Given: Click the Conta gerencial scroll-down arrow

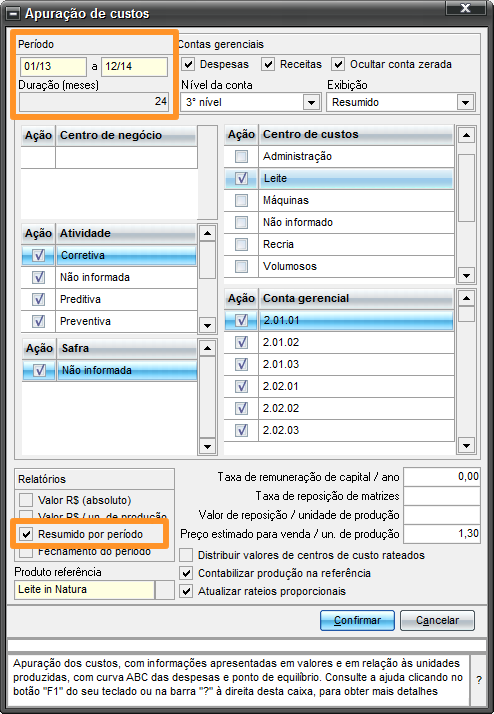Looking at the screenshot, I should (x=466, y=446).
